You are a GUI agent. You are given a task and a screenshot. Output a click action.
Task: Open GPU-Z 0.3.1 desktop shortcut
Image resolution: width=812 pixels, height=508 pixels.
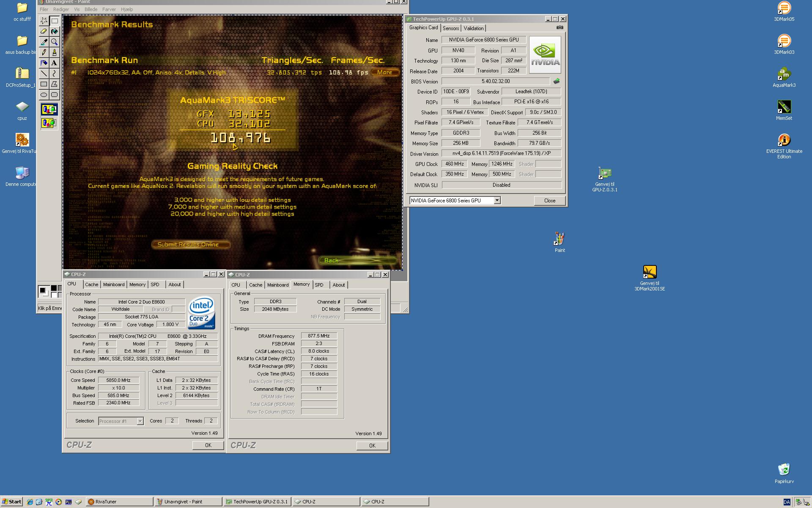tap(605, 179)
